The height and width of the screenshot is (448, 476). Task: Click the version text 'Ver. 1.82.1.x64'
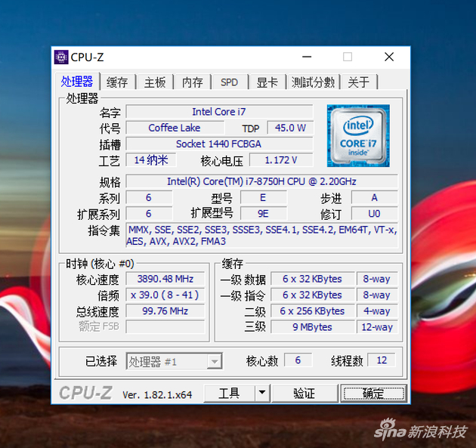point(157,395)
